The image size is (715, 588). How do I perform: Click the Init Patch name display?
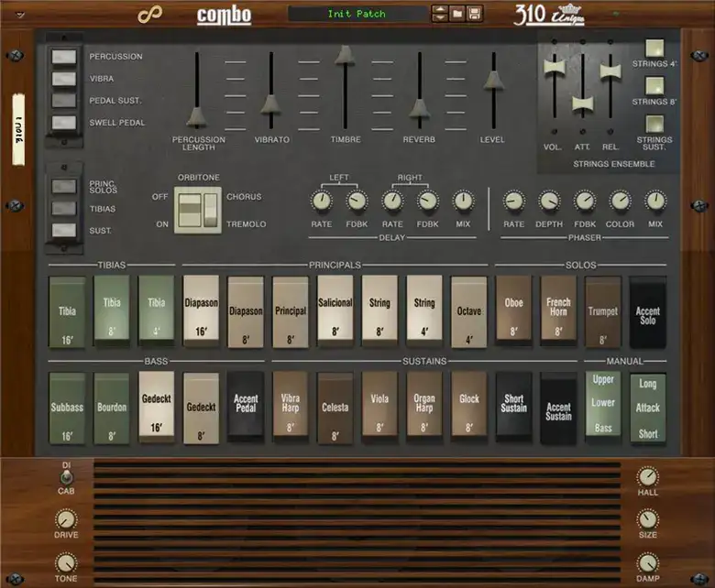[x=357, y=14]
